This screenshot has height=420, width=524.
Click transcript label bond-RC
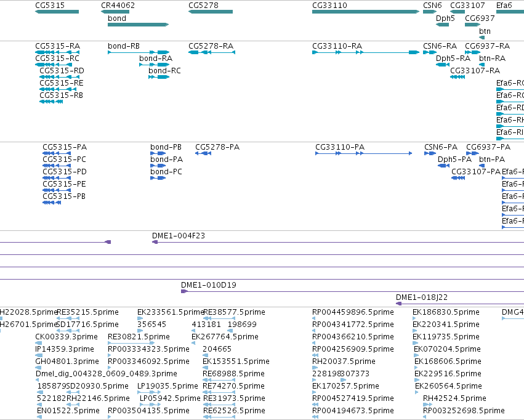[164, 71]
